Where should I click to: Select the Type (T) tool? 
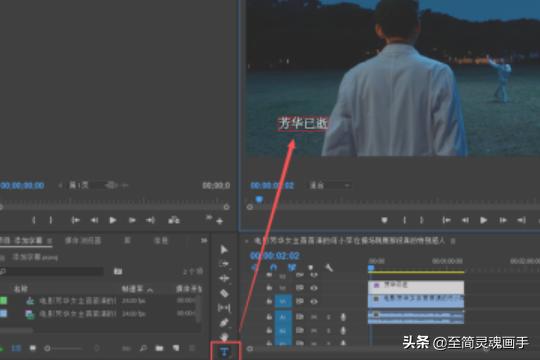[x=224, y=352]
